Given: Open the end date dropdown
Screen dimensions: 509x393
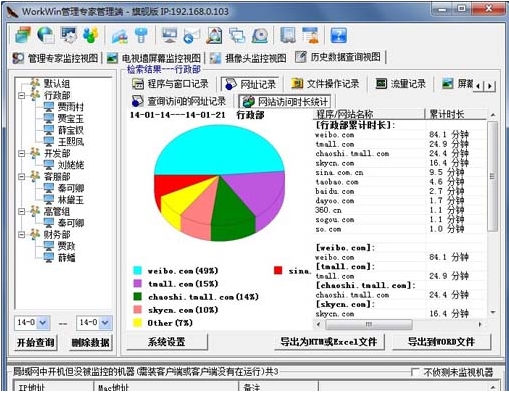Looking at the screenshot, I should tap(105, 322).
